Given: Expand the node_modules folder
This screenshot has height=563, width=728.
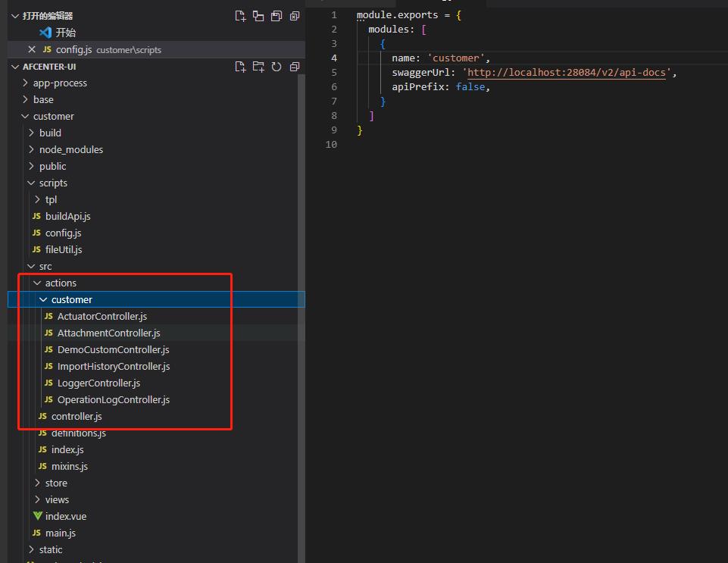Looking at the screenshot, I should [x=70, y=149].
